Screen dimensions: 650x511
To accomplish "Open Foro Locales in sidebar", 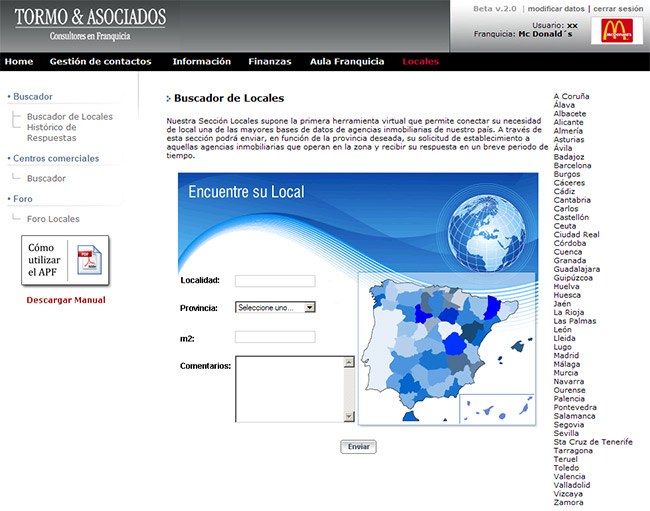I will coord(53,219).
